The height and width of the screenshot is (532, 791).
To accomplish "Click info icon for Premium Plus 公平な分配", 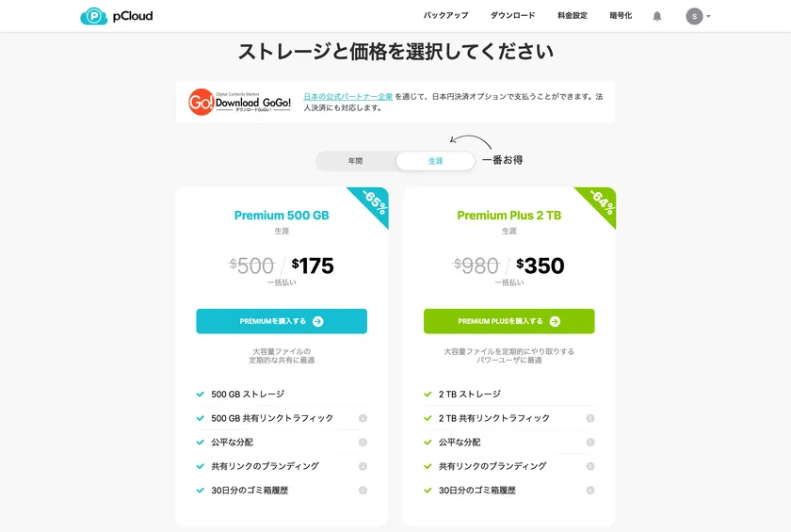I will pos(590,443).
